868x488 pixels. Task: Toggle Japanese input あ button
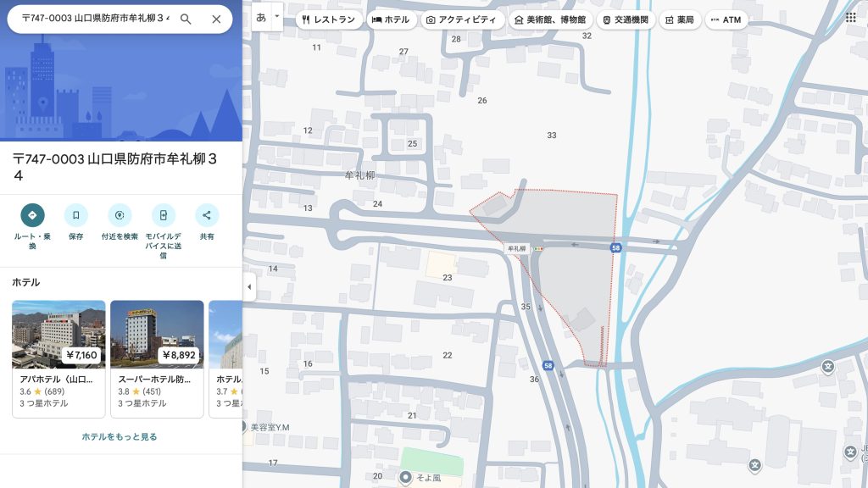[261, 17]
